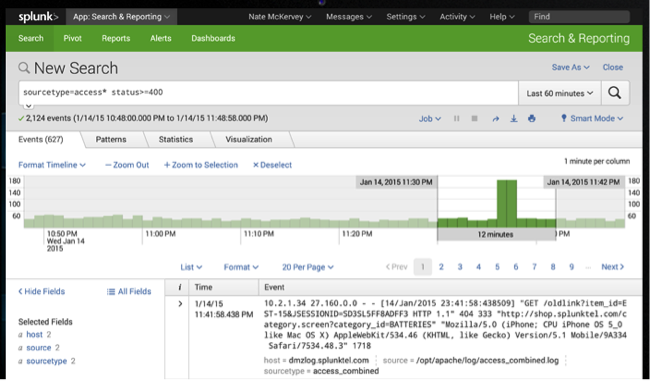Open the Activity menu

457,17
